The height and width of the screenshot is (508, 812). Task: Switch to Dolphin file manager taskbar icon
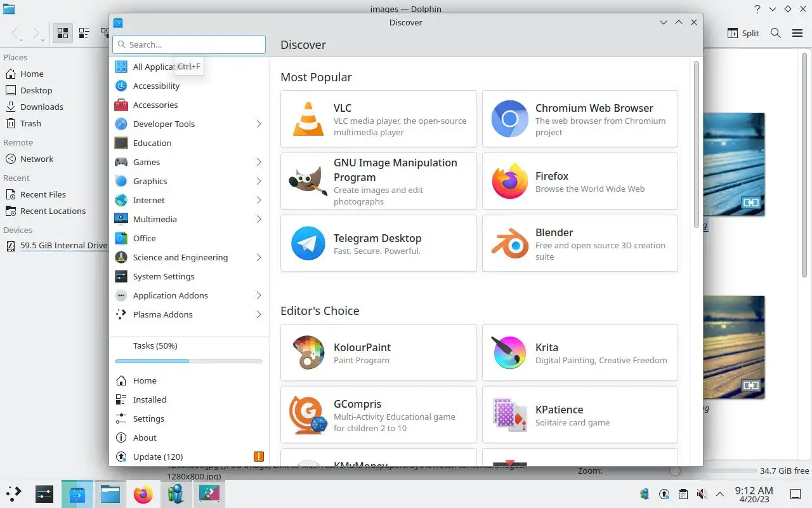tap(110, 493)
